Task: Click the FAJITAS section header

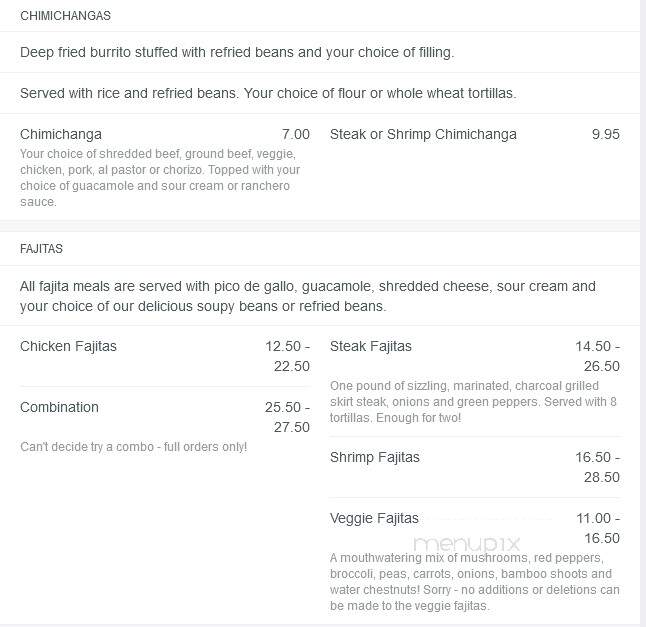Action: coord(41,249)
